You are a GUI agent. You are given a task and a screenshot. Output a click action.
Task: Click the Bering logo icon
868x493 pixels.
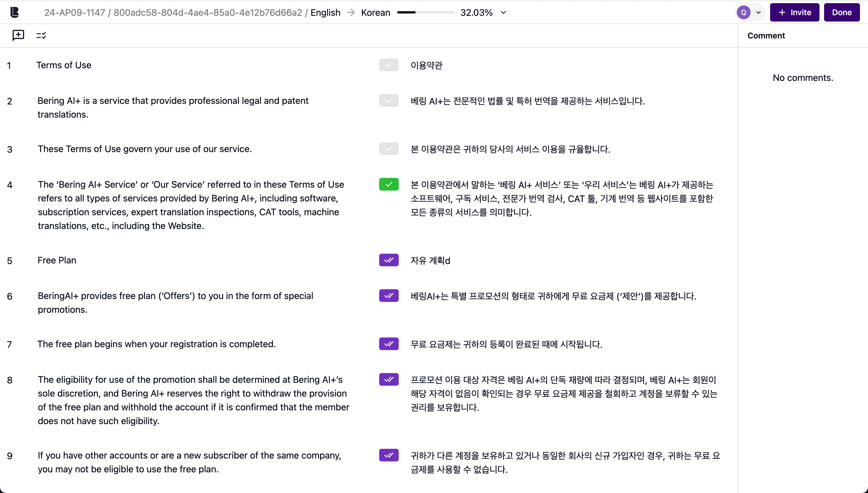coord(15,13)
